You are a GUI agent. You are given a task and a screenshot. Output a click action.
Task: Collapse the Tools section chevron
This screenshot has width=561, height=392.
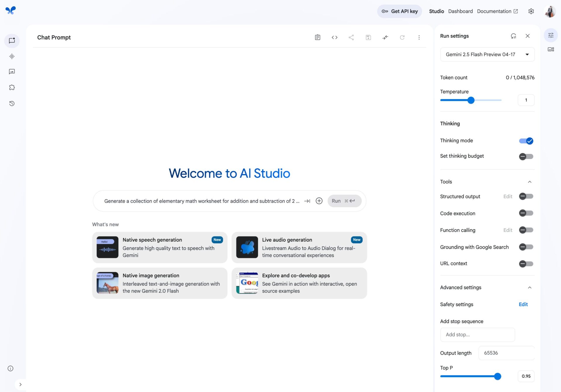(529, 182)
